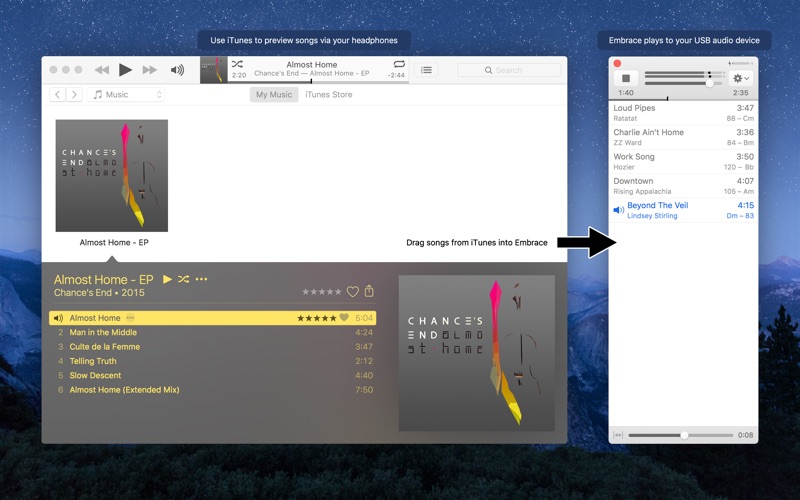The image size is (800, 500).
Task: Click the iTunes remaining time -2:44
Action: pos(396,75)
